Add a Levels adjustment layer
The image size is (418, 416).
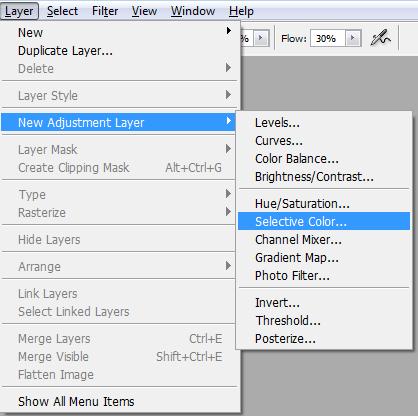324,122
